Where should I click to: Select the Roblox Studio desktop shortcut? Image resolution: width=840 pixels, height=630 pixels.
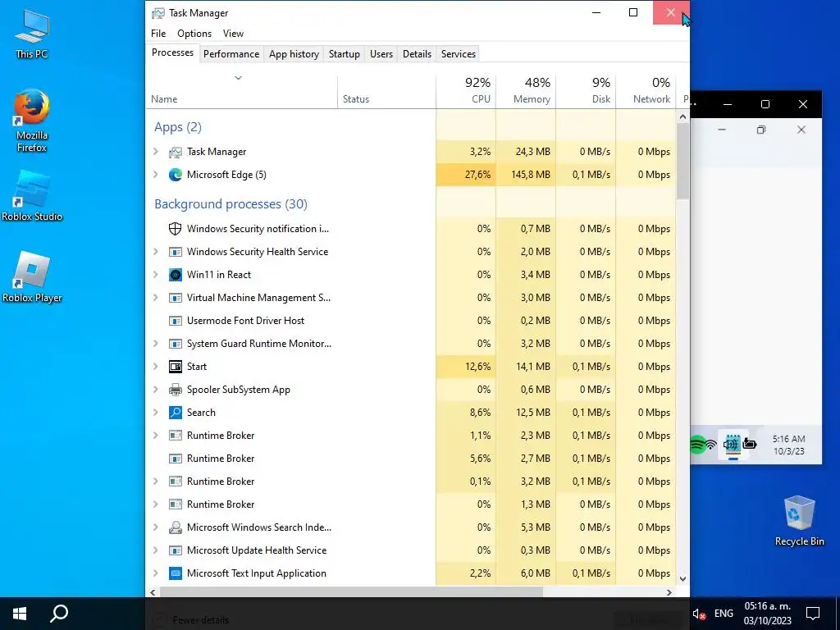pos(32,195)
